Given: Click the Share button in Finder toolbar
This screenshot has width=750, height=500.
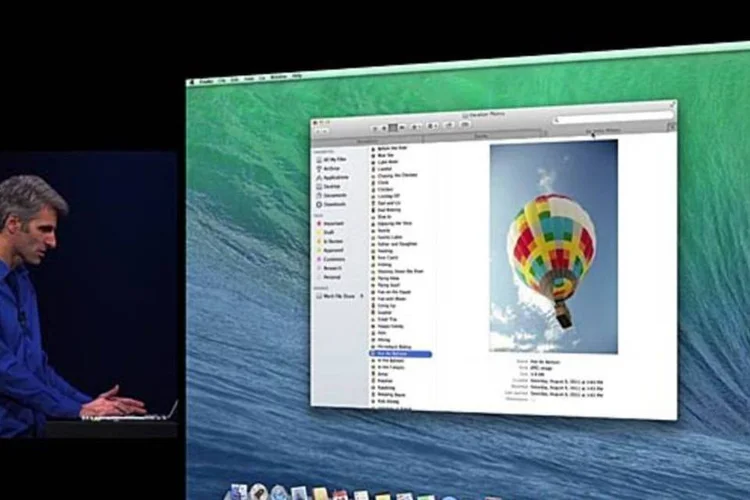Looking at the screenshot, I should [449, 125].
